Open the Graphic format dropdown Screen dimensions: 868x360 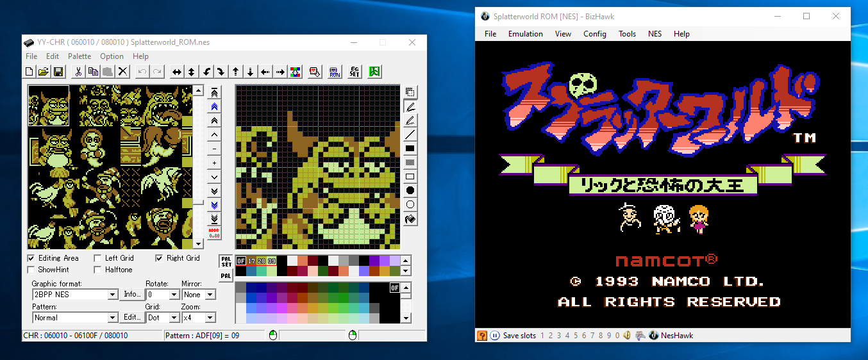(x=113, y=295)
